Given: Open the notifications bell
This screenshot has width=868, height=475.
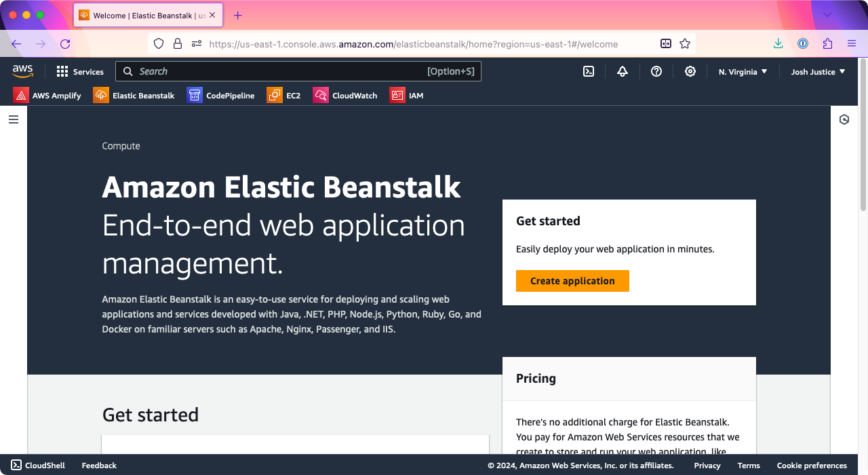Looking at the screenshot, I should 623,71.
